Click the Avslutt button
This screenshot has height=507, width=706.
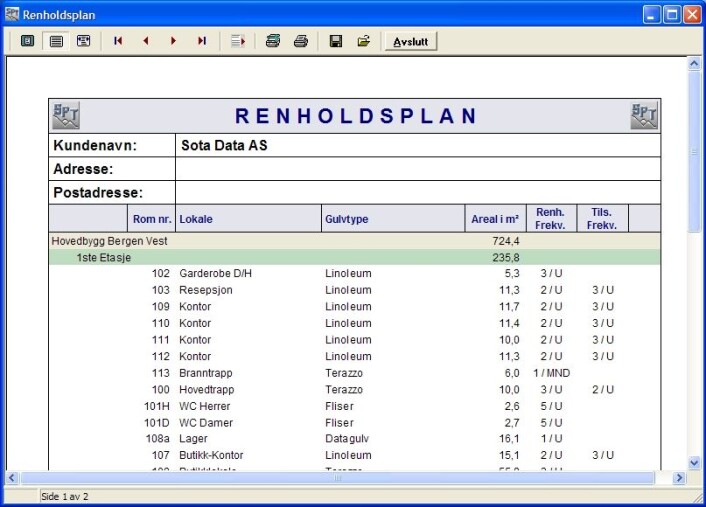click(411, 41)
